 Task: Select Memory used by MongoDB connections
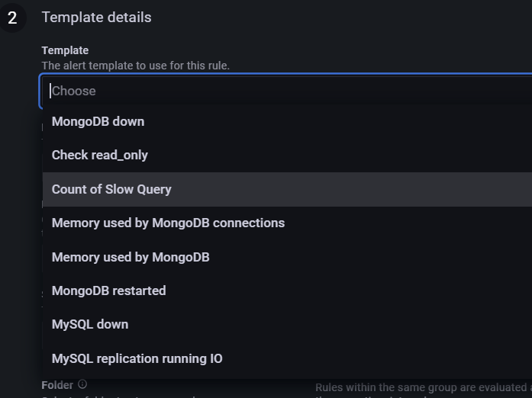[287, 223]
